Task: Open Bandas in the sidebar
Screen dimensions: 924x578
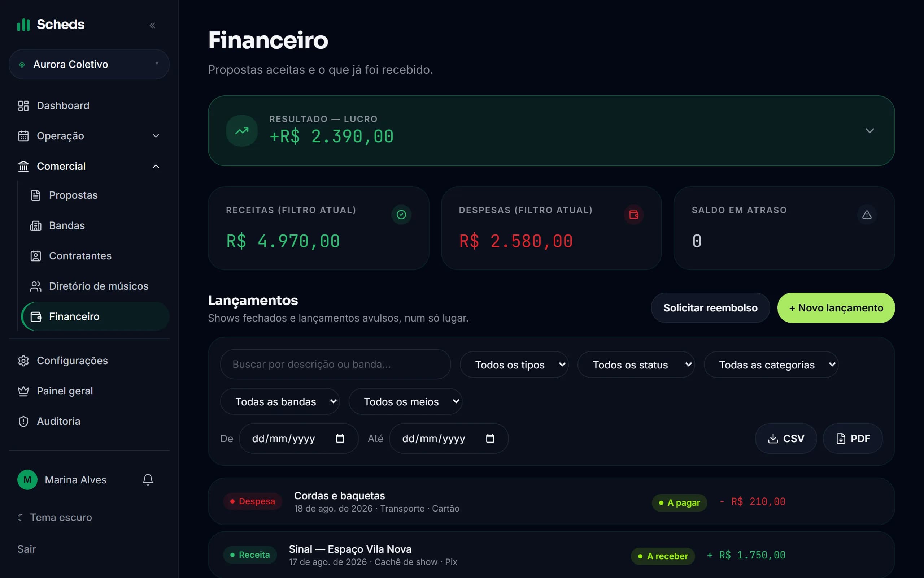Action: (x=95, y=225)
